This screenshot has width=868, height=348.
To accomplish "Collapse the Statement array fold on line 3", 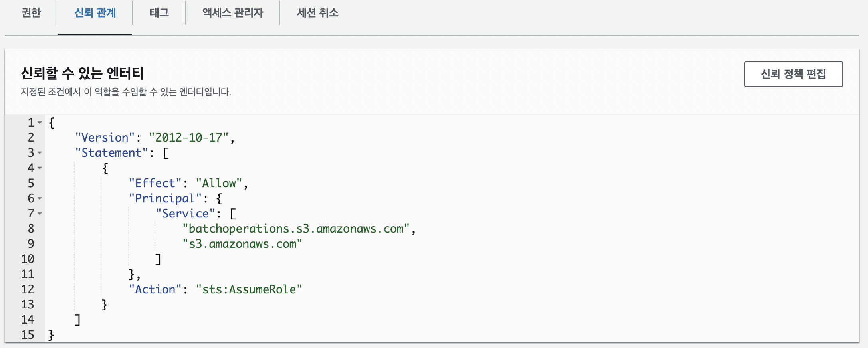I will 40,153.
